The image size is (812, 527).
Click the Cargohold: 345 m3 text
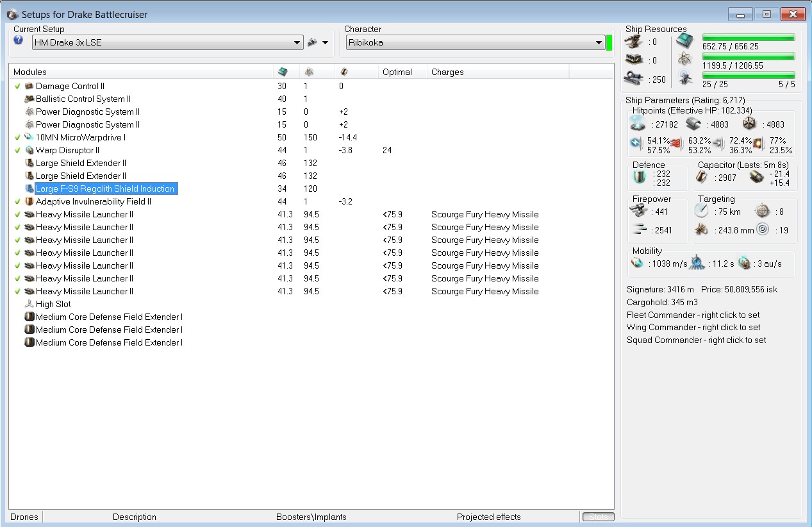click(662, 302)
